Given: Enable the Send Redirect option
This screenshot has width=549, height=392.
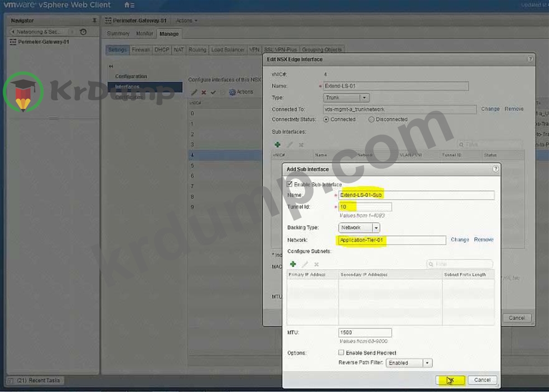Looking at the screenshot, I should point(342,353).
